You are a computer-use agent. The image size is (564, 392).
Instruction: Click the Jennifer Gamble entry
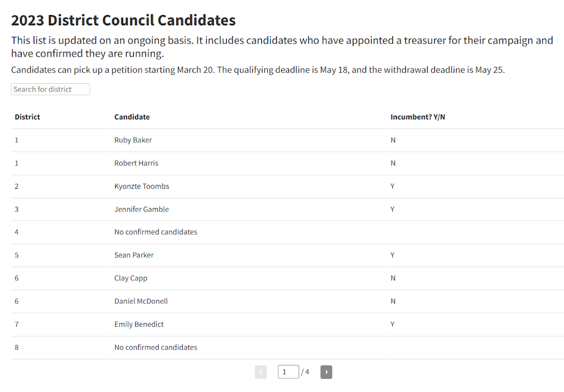[x=142, y=209]
